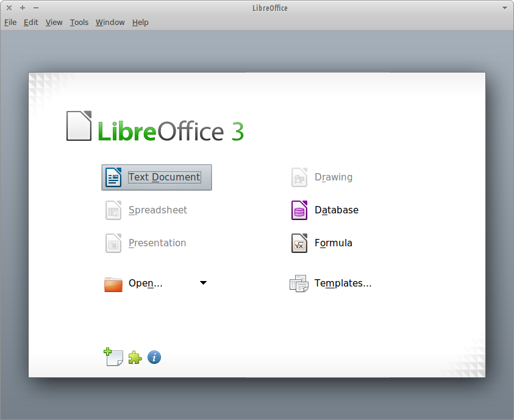Screen dimensions: 514x420
Task: Open the Tools menu
Action: 79,23
